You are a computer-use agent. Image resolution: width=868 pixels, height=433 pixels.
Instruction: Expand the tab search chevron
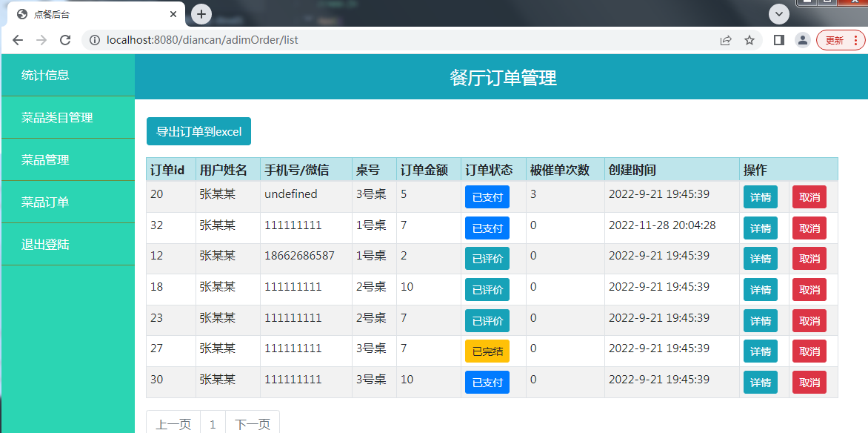coord(778,14)
